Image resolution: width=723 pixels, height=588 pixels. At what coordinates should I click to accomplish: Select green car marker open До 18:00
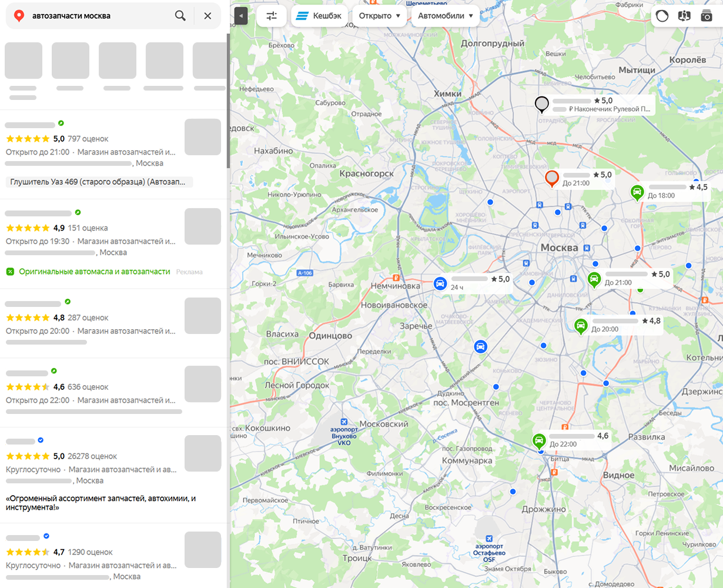click(x=637, y=192)
